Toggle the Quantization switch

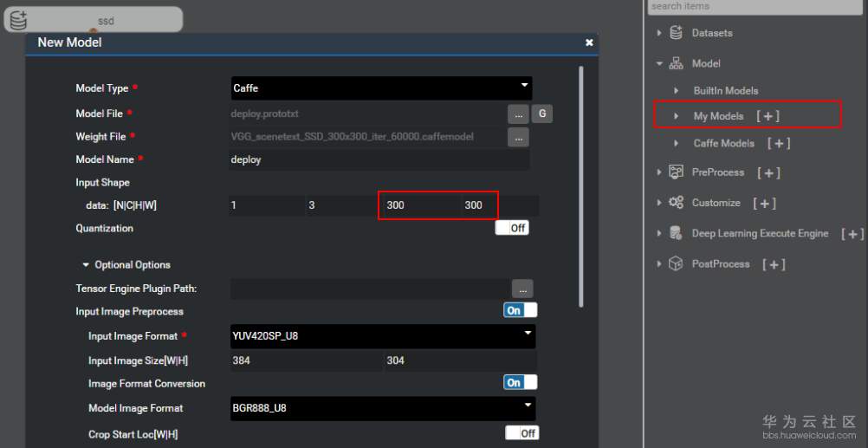[512, 228]
